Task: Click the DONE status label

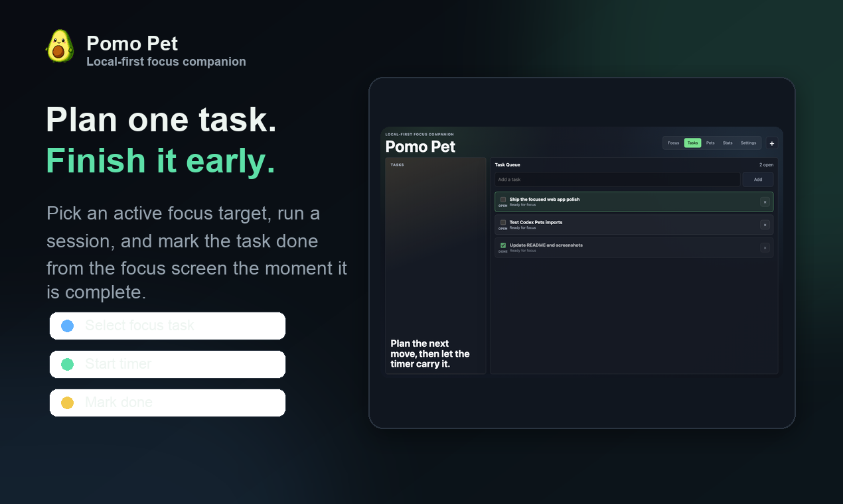Action: [503, 251]
